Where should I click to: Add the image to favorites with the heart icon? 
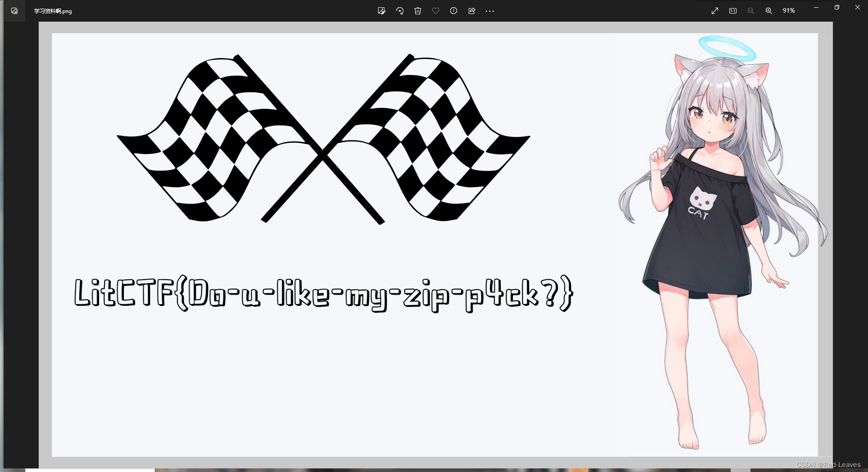tap(436, 11)
